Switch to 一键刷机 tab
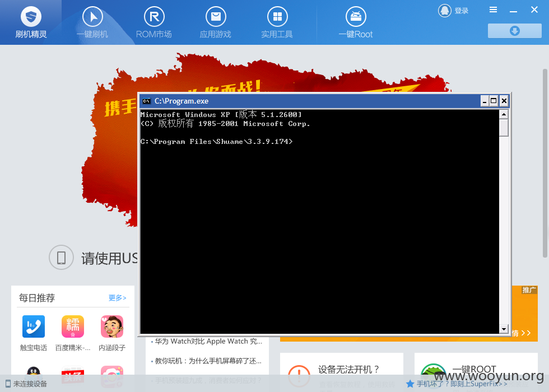This screenshot has height=392, width=549. pos(92,22)
